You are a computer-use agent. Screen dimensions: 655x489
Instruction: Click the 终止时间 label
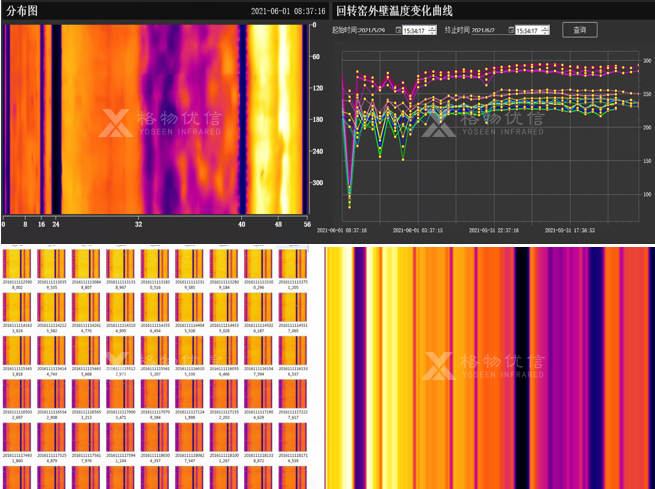[458, 30]
